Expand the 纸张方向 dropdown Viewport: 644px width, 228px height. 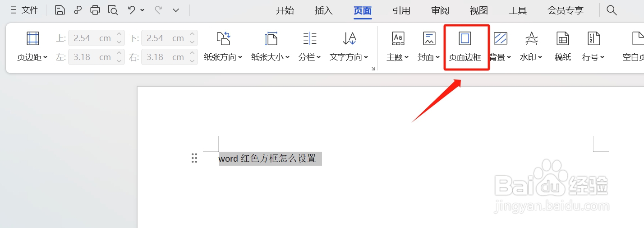pyautogui.click(x=240, y=57)
